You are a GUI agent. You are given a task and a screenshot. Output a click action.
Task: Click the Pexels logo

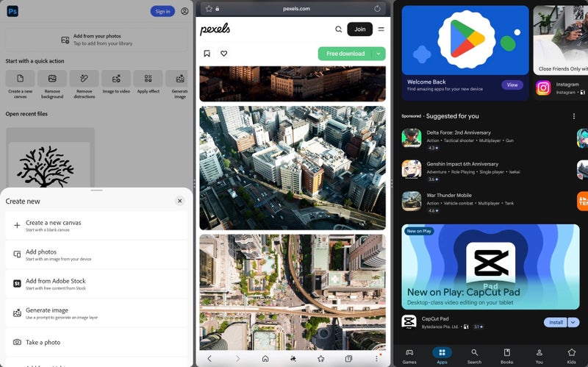pos(215,29)
